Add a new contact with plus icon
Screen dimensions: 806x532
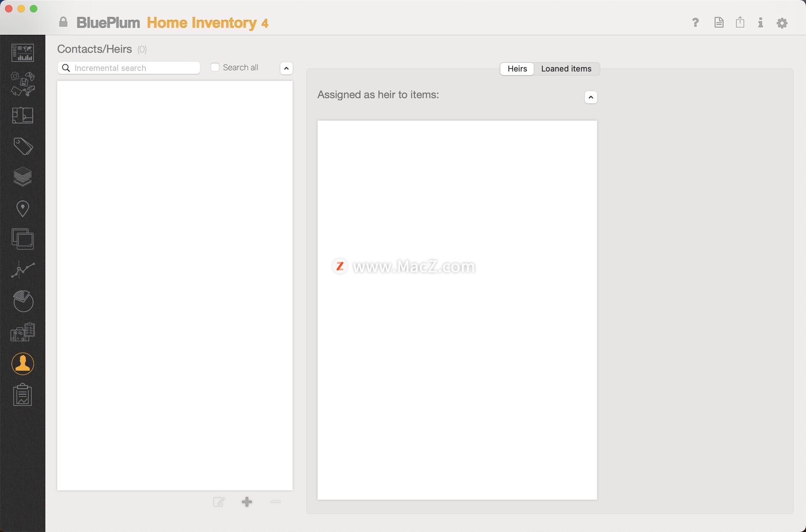click(247, 502)
